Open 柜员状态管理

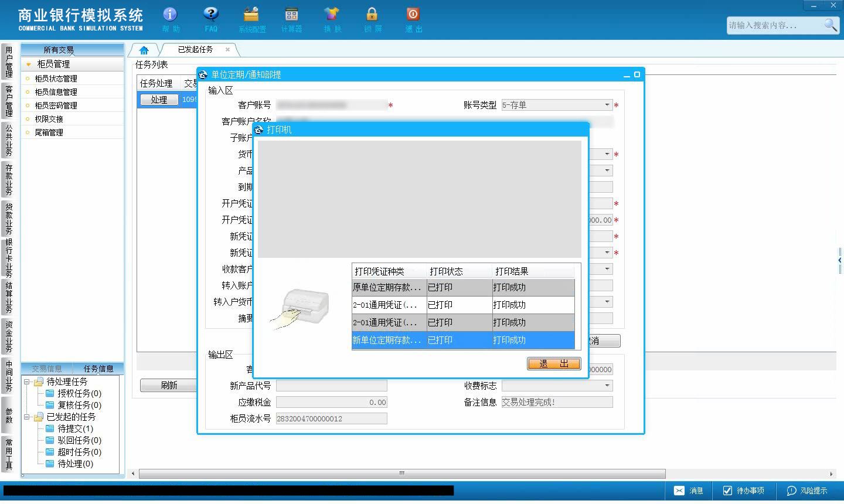(x=56, y=79)
